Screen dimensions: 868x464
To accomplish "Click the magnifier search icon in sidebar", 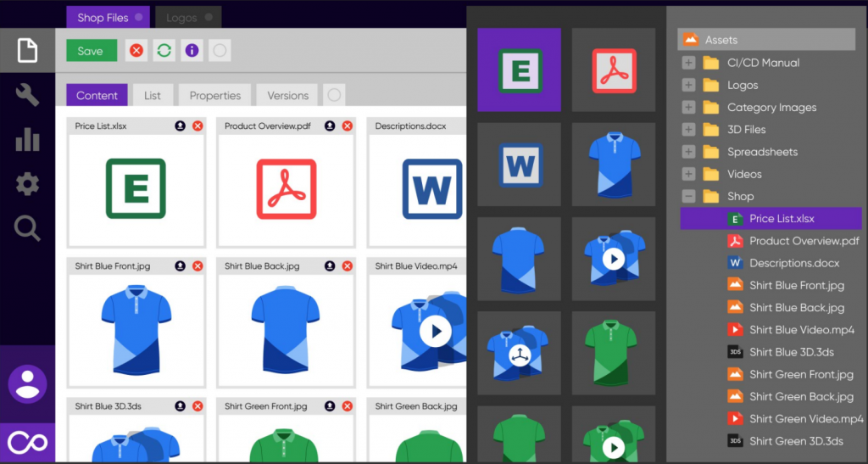I will (x=27, y=228).
